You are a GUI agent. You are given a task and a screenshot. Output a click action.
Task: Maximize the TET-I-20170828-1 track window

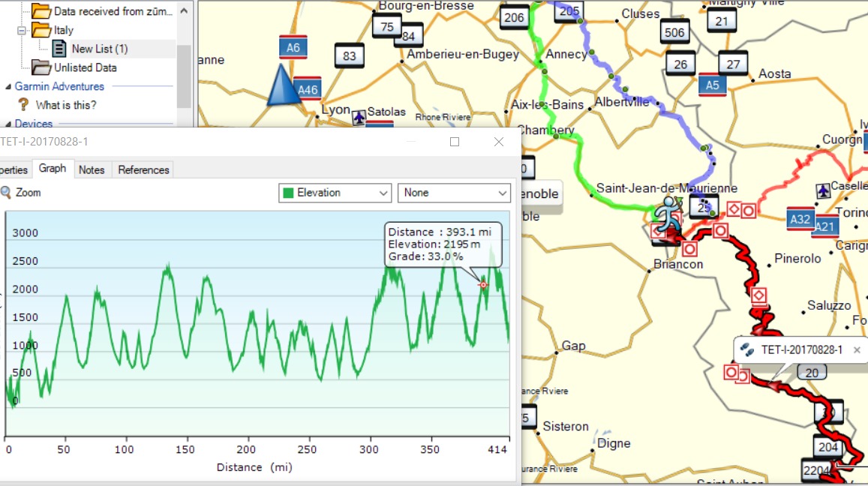click(455, 142)
